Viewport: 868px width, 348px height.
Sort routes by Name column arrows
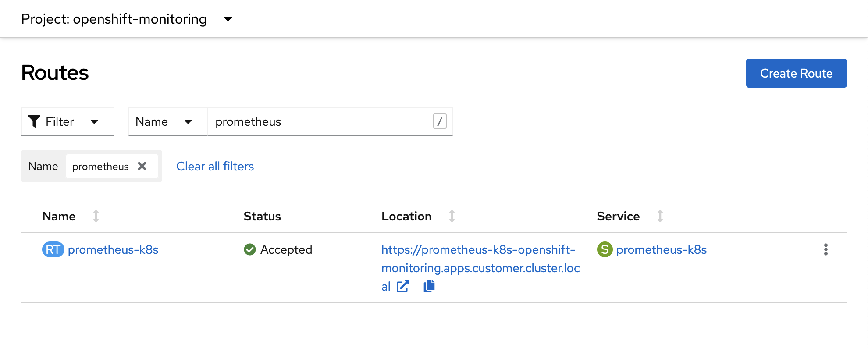pos(96,216)
